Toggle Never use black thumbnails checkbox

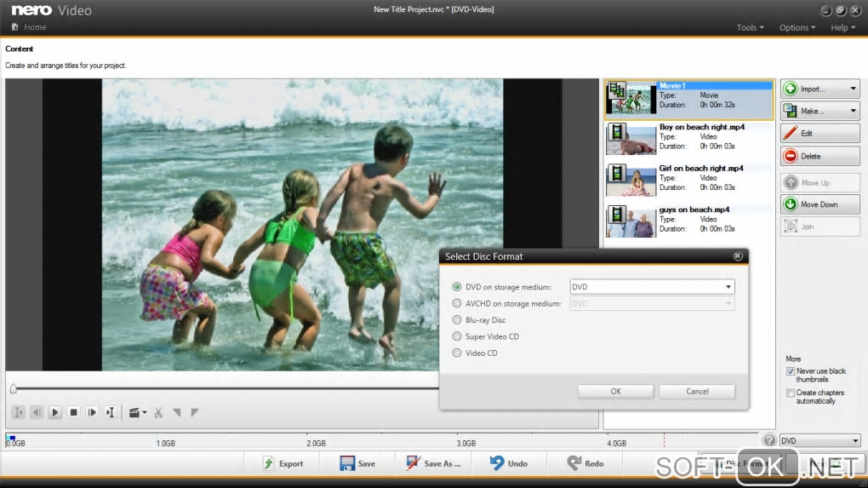coord(791,371)
